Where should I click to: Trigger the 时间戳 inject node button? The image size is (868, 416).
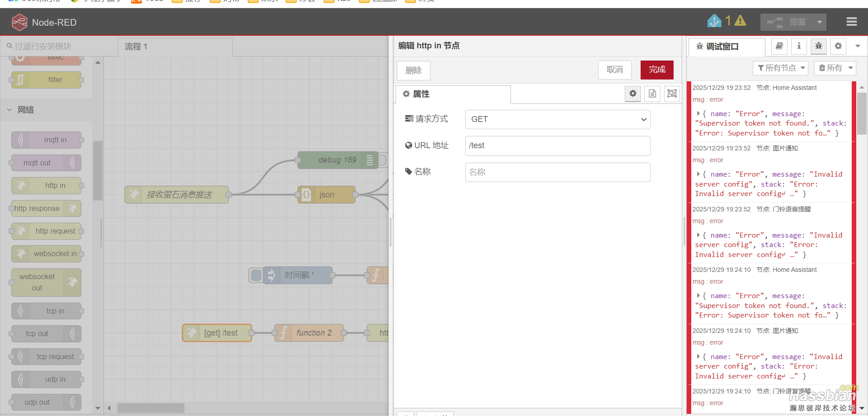(x=256, y=275)
